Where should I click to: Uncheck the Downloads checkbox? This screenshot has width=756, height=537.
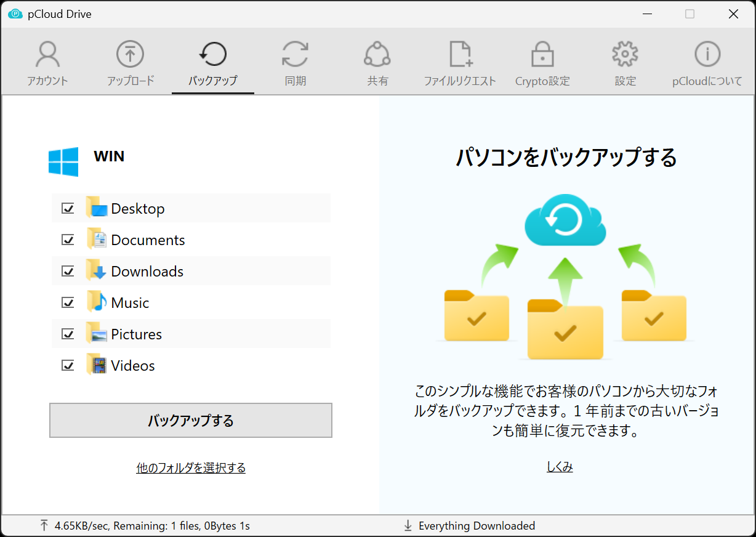click(68, 271)
